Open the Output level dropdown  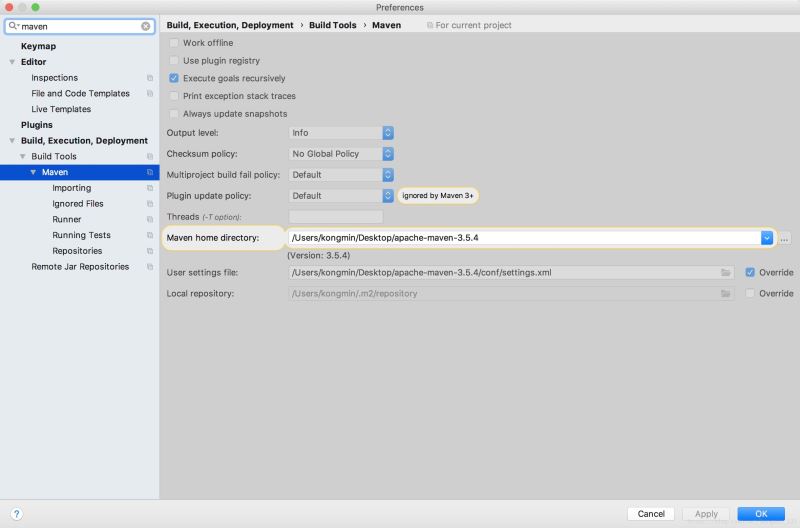tap(341, 133)
